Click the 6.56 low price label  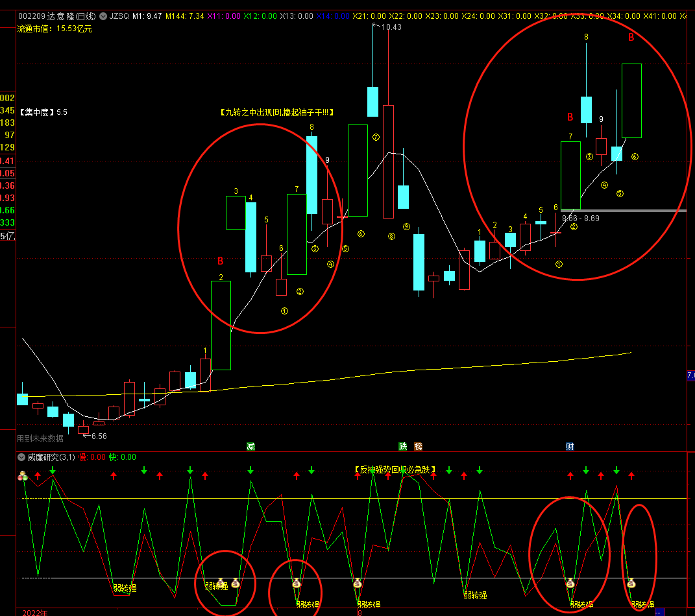[99, 436]
